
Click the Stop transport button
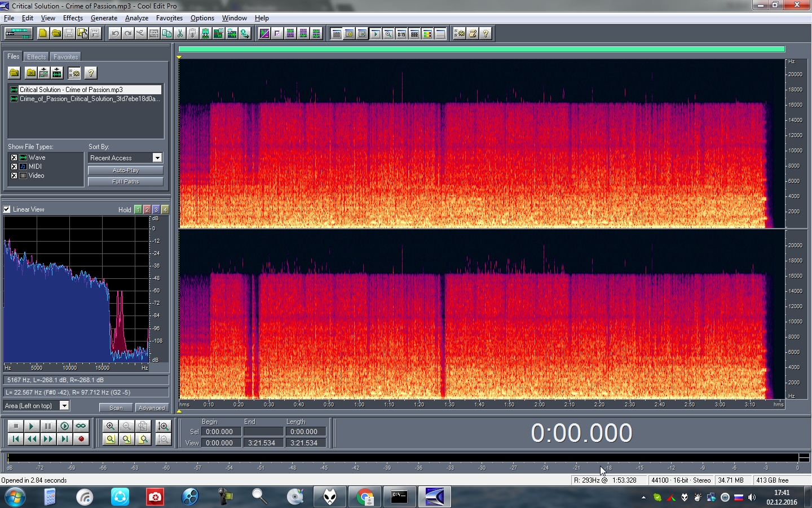point(16,426)
